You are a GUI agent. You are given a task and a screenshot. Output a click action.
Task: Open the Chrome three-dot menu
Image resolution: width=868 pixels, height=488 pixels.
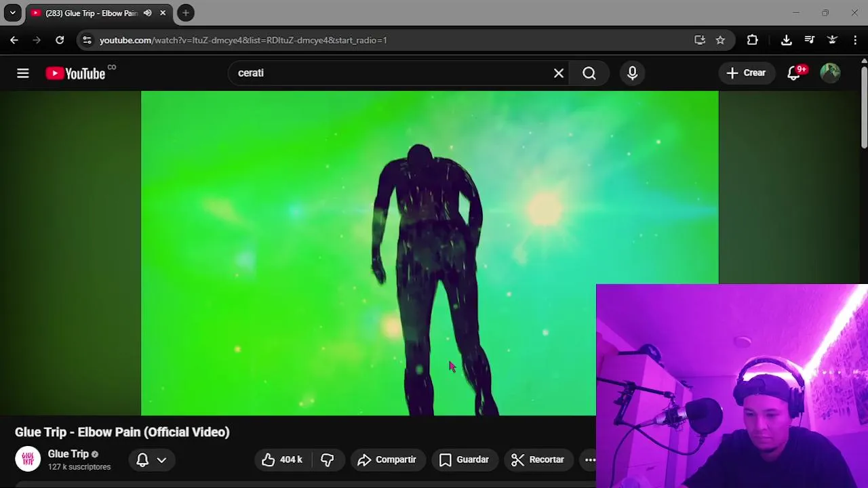click(856, 40)
